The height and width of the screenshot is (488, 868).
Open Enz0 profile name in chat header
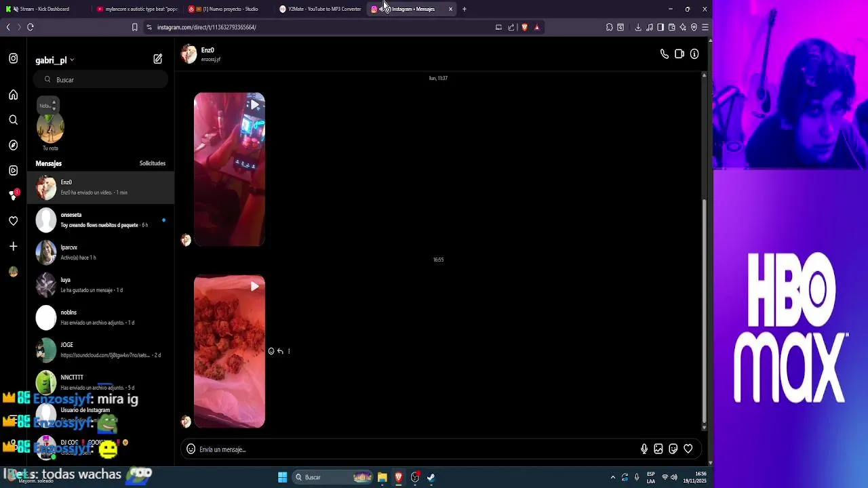tap(208, 50)
